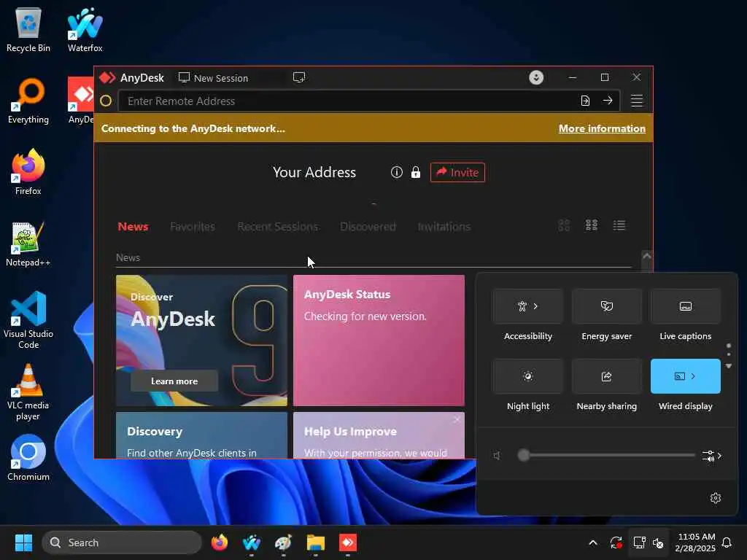Switch to Recent Sessions tab
The width and height of the screenshot is (747, 560).
click(x=278, y=227)
